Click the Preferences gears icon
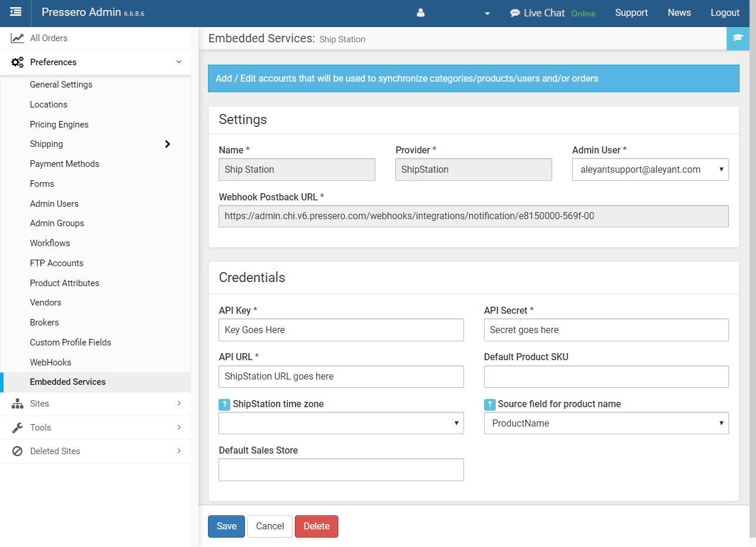 [18, 62]
